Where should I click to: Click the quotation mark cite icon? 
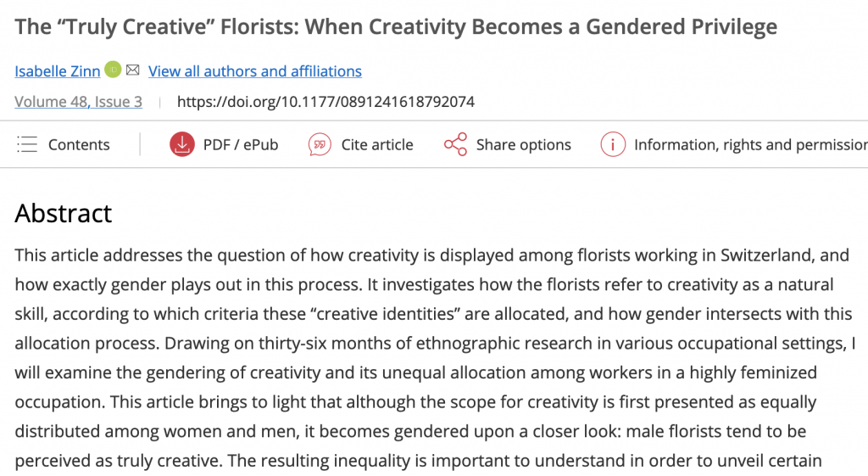[320, 144]
